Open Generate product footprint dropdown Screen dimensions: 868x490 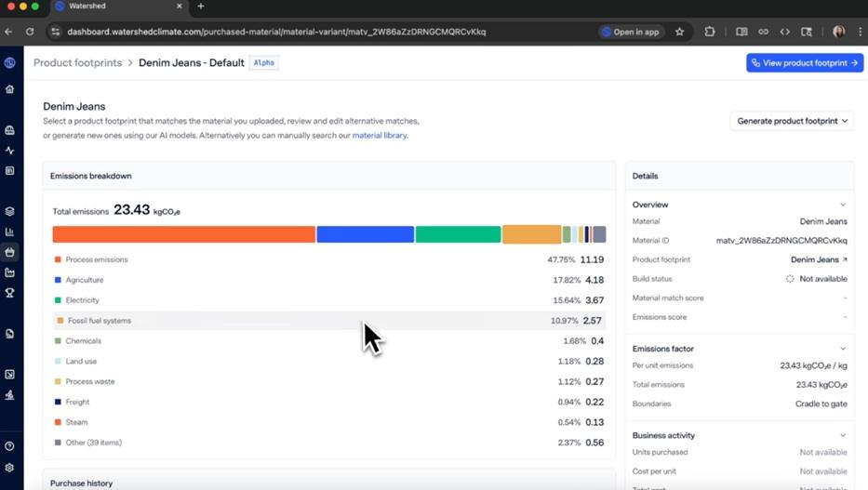tap(793, 121)
